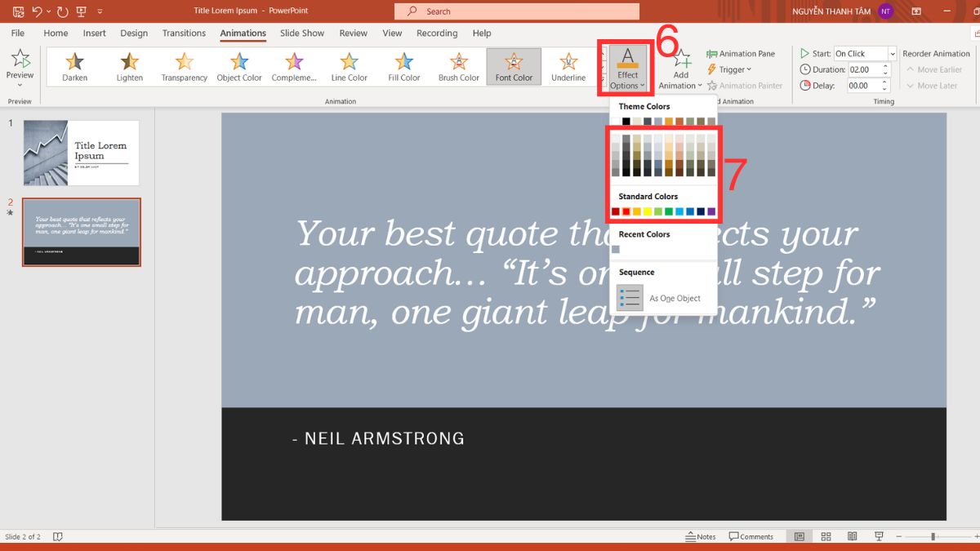Screen dimensions: 980x551
Task: Open the Trigger dropdown
Action: pyautogui.click(x=729, y=69)
